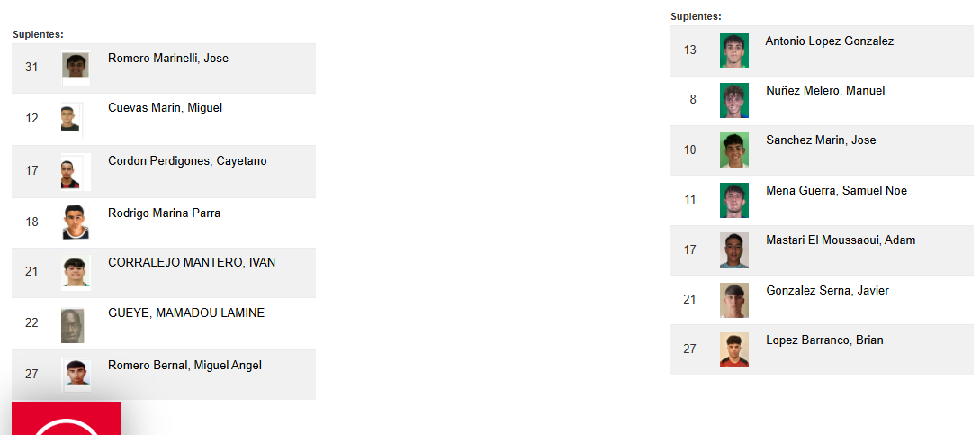Open Sanchez Marin, Jose player name
The height and width of the screenshot is (435, 980).
pos(821,140)
